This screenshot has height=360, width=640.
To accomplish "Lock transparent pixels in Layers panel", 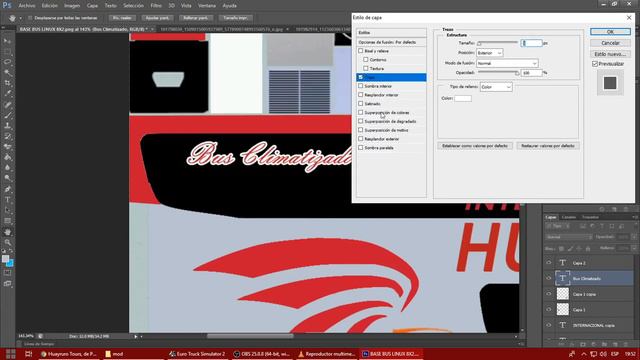I will coord(561,248).
